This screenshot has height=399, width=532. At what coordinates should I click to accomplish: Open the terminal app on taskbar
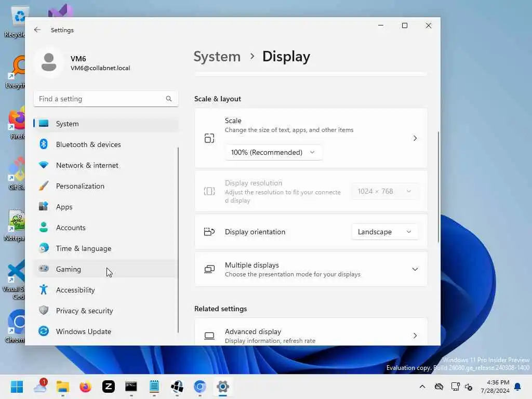point(131,387)
